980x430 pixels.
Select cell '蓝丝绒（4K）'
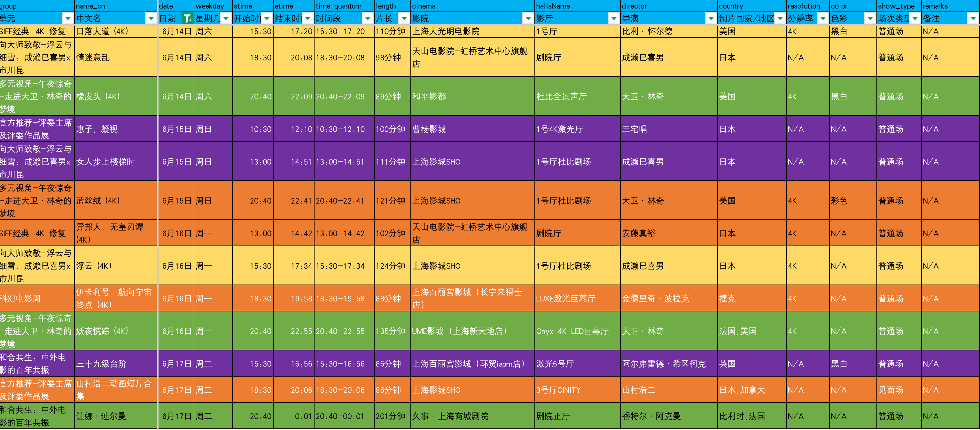pyautogui.click(x=116, y=200)
